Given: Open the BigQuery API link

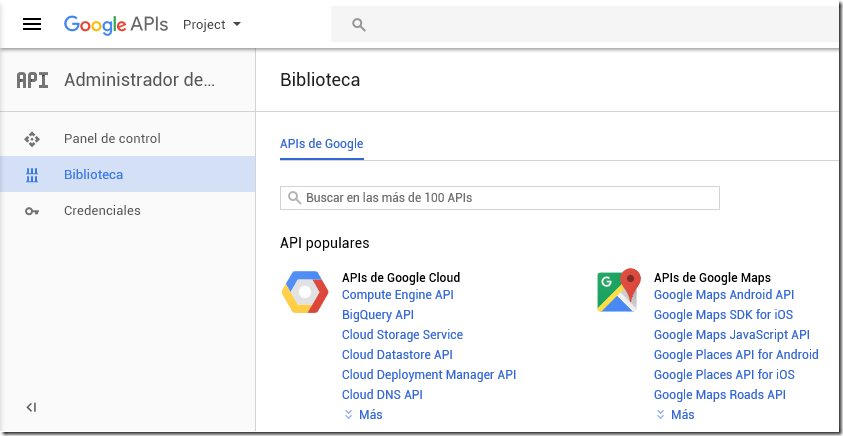Looking at the screenshot, I should click(378, 315).
